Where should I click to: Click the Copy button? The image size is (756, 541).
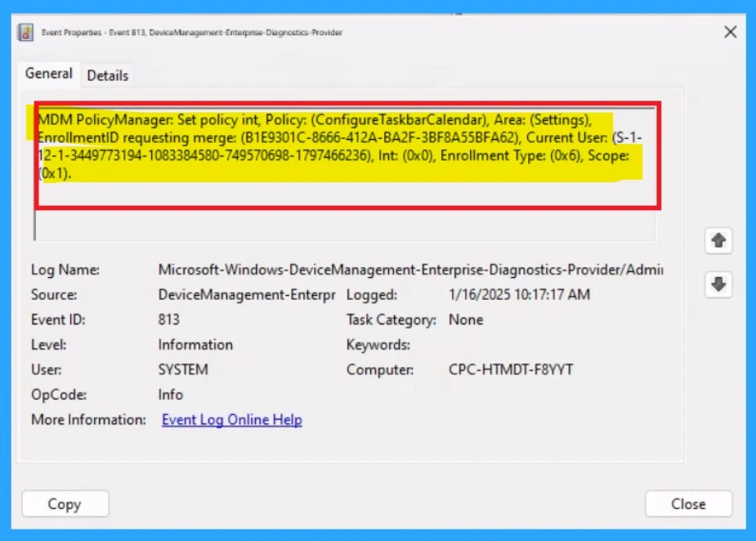[65, 504]
